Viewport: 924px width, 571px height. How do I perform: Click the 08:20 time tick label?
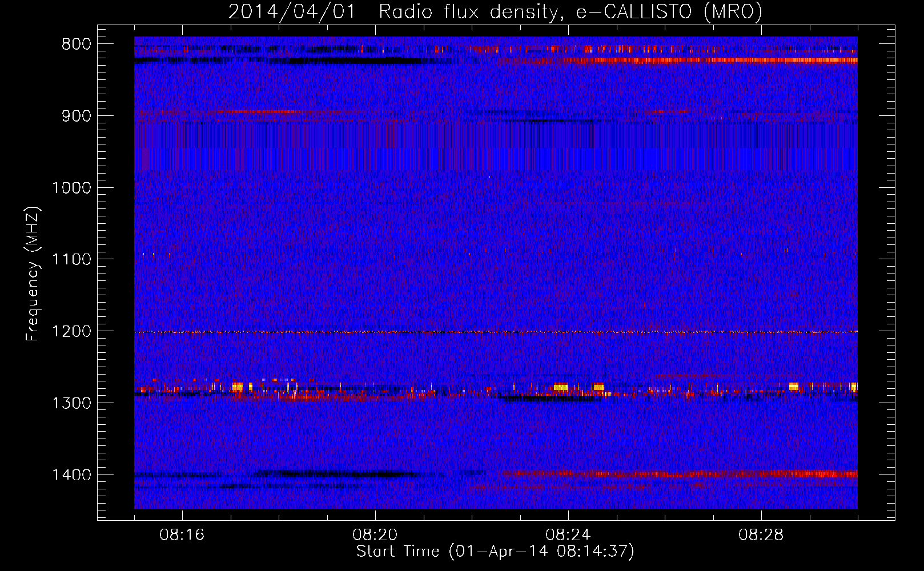pyautogui.click(x=375, y=535)
